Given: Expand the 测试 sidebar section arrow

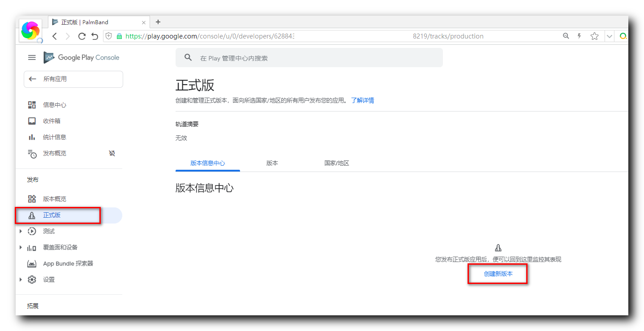Looking at the screenshot, I should coord(21,231).
